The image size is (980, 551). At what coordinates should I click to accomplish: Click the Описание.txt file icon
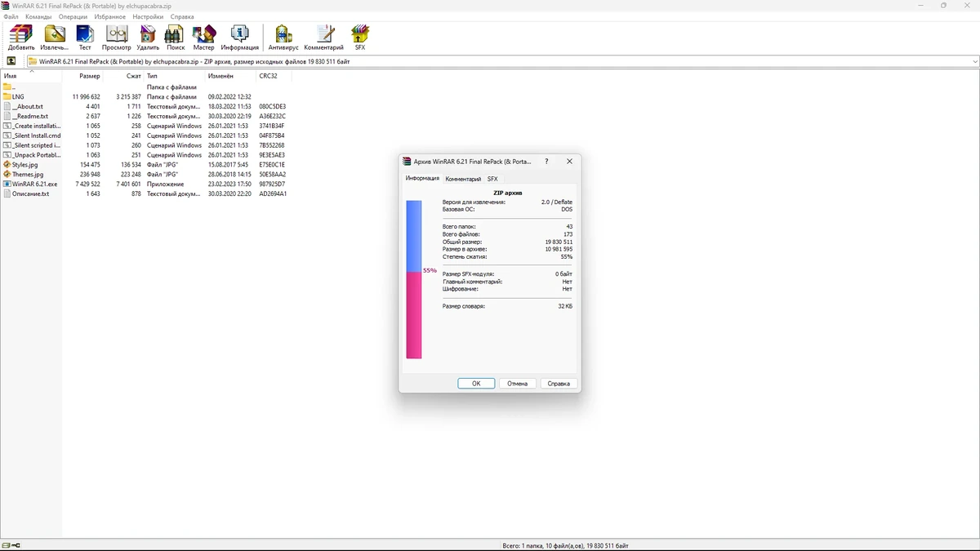pos(7,194)
